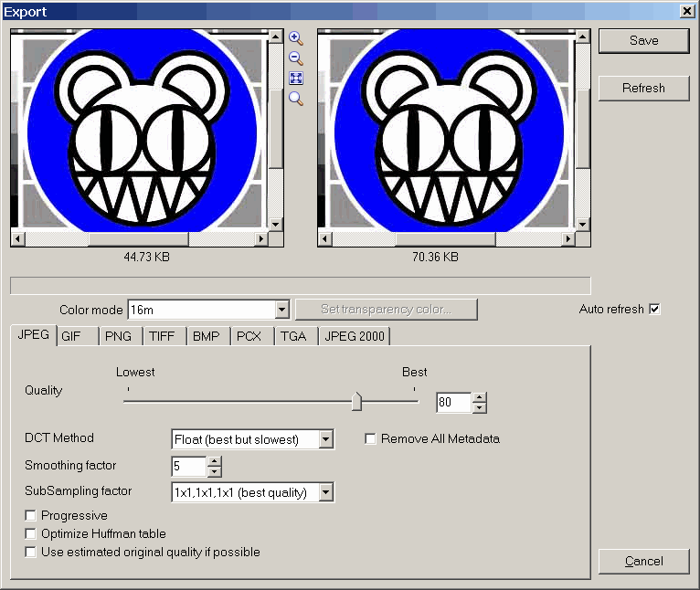Increase Smoothing factor with up arrow
700x590 pixels.
[x=214, y=461]
